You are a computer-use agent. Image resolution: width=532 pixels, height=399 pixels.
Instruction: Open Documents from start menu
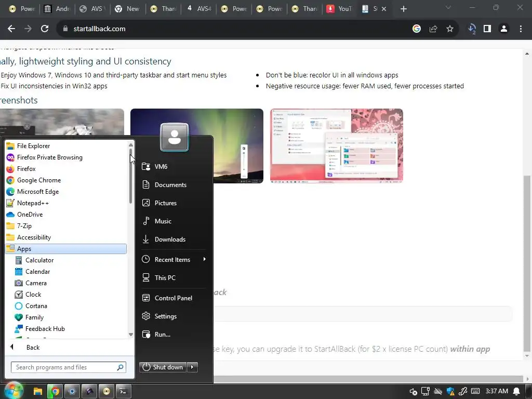173,185
